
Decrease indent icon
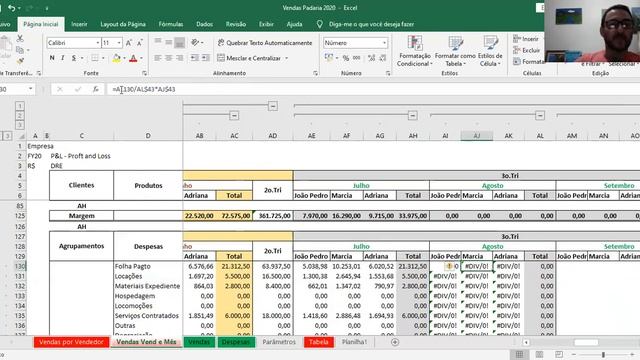(195, 58)
